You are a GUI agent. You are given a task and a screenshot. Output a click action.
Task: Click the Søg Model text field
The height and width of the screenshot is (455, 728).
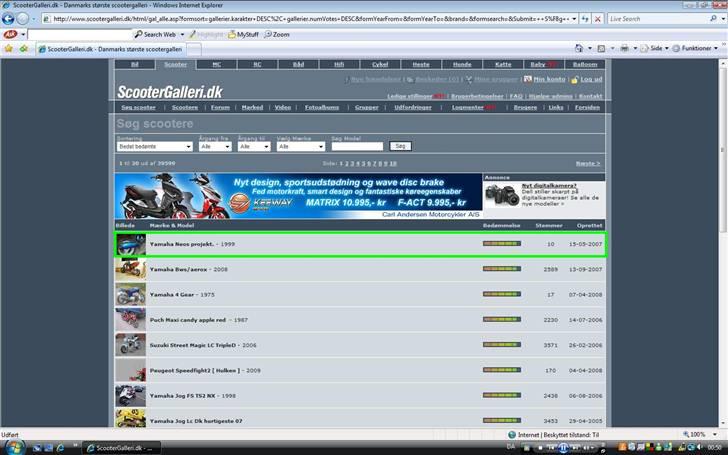click(357, 146)
